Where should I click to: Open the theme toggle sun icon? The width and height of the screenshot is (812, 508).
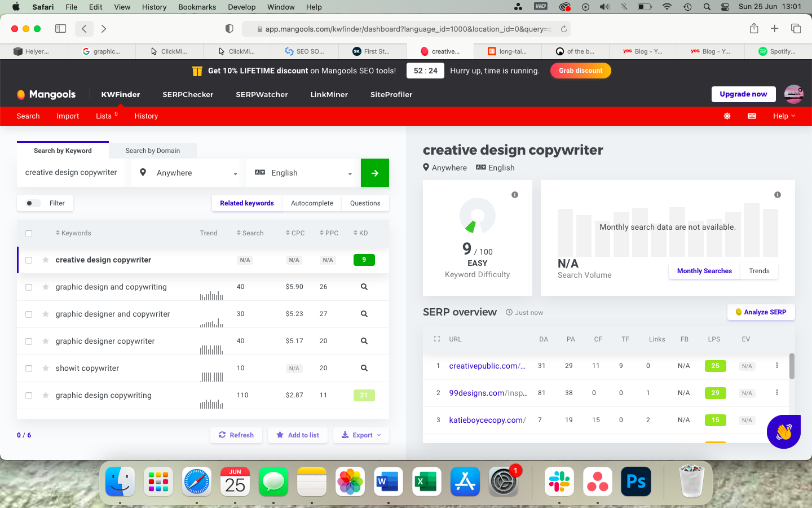click(x=727, y=116)
